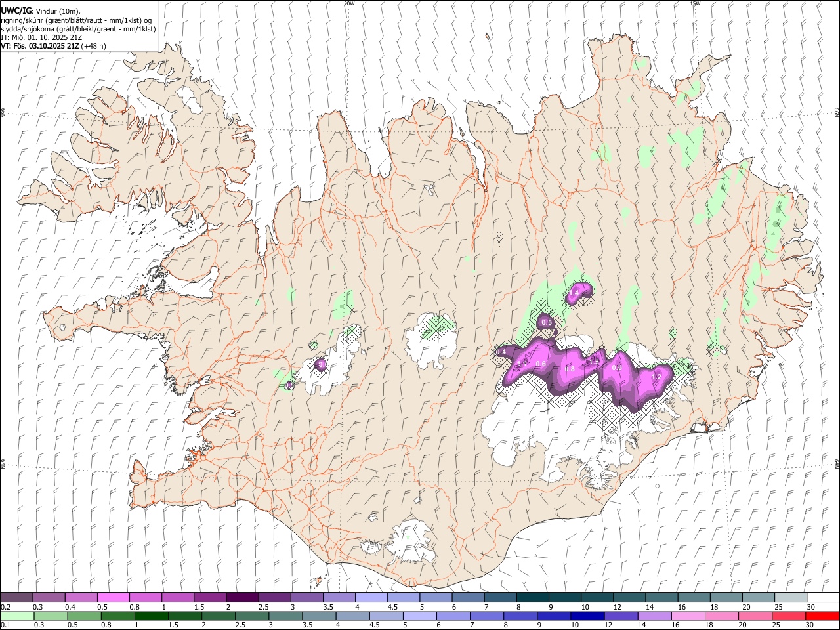Click the 0.6 snowfall value on map
The height and width of the screenshot is (630, 840).
click(x=541, y=364)
